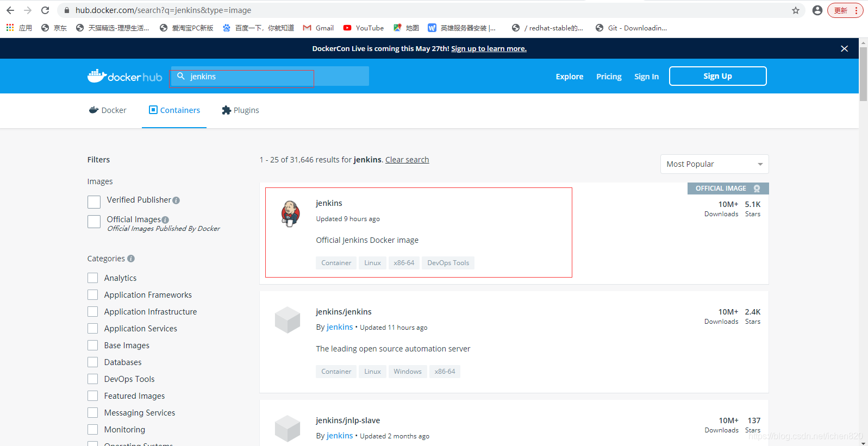Click the Sign Up button
868x446 pixels.
point(718,76)
